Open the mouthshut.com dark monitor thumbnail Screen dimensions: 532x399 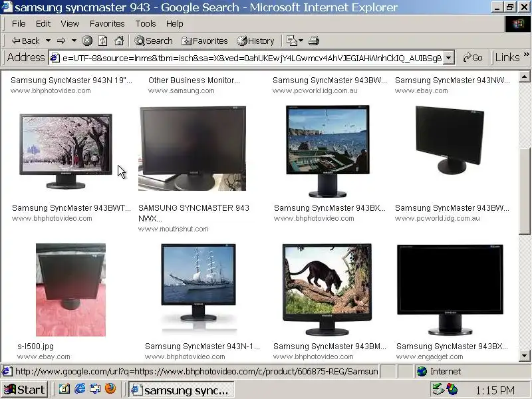pos(192,148)
